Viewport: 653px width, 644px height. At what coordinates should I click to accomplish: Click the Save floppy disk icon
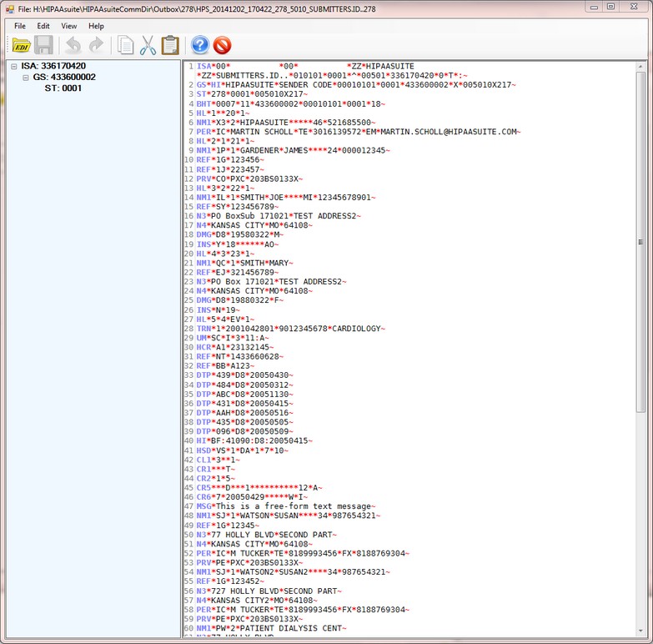[44, 45]
